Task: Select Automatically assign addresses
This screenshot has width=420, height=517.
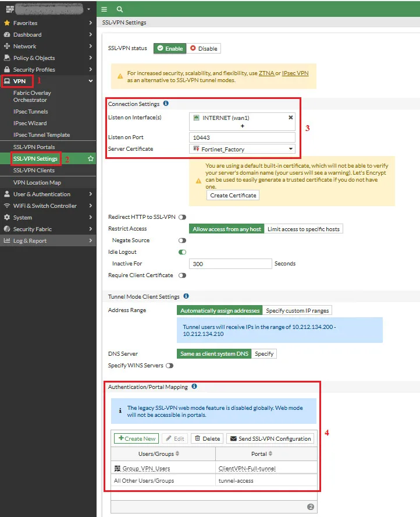Action: click(x=220, y=310)
